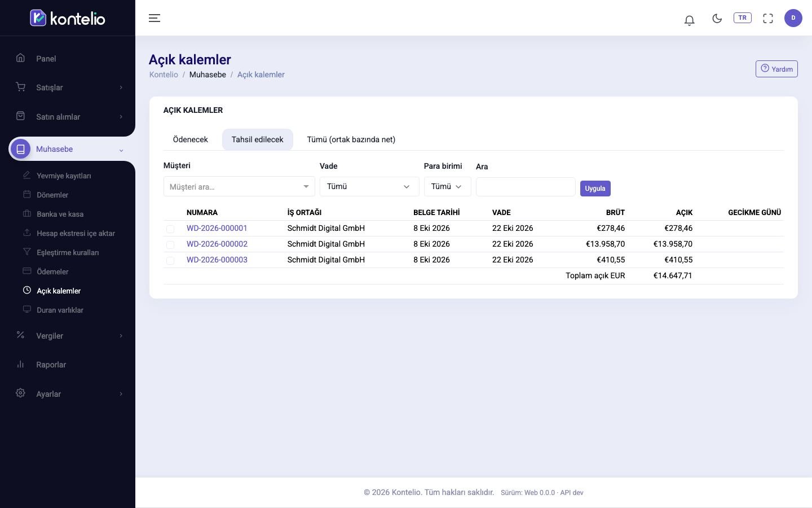Tick the checkbox for WD-2026-000002
The image size is (812, 508).
point(170,244)
